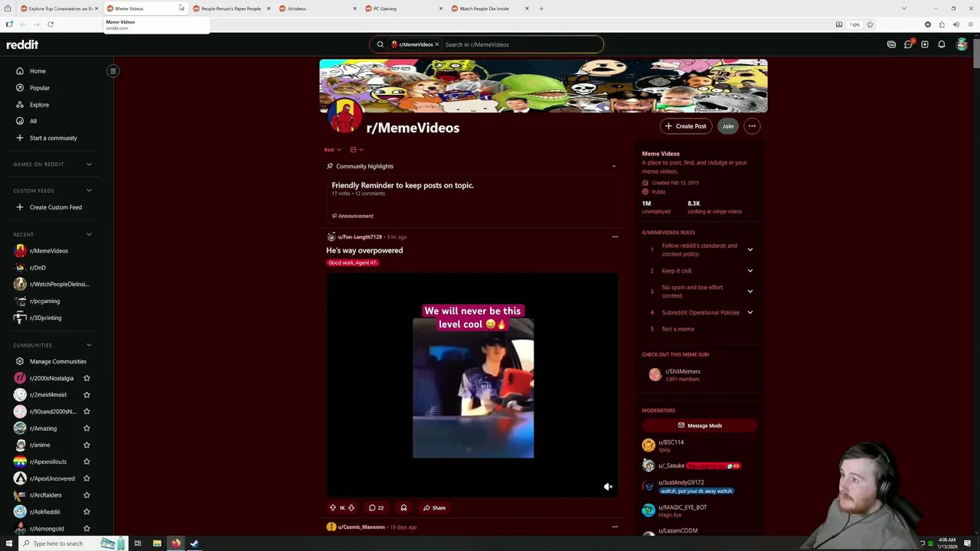Screen dimensions: 980x551
Task: Expand rule 2 Keep it civil
Action: 750,271
